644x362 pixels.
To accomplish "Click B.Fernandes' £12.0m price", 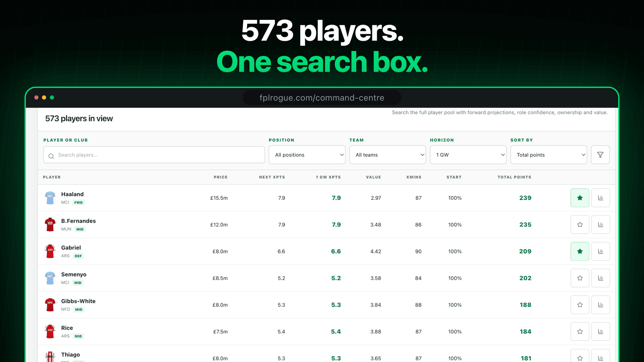I will tap(219, 225).
